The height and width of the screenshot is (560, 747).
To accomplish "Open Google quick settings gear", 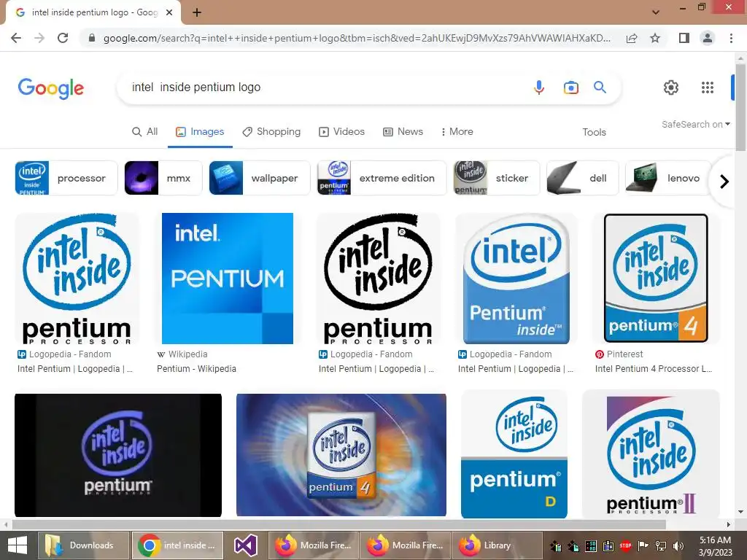I will (671, 87).
